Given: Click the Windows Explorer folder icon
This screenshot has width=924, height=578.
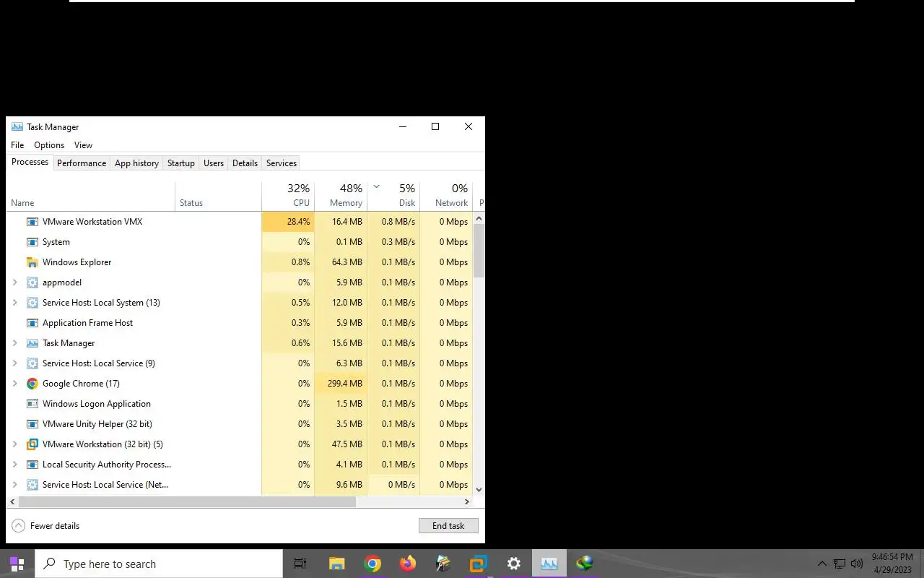Looking at the screenshot, I should pos(32,262).
